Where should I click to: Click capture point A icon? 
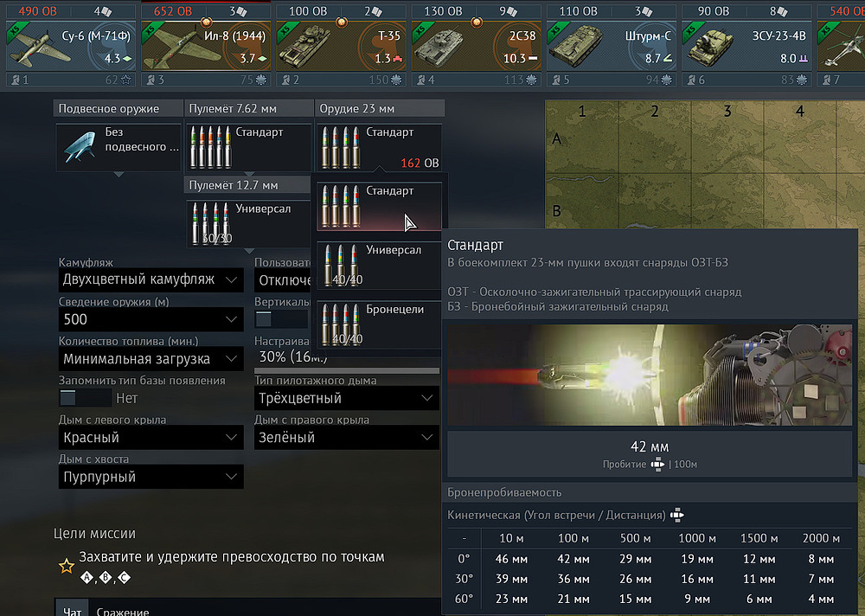coord(86,577)
